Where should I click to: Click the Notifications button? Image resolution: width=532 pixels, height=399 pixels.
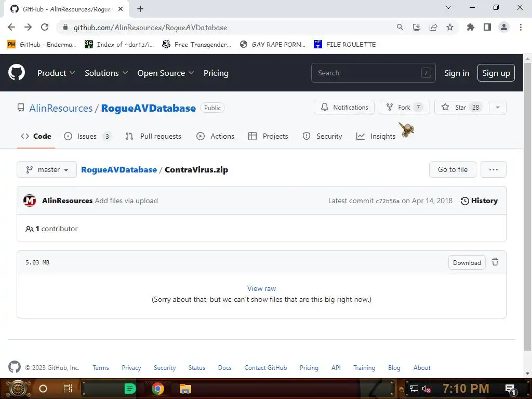click(x=344, y=107)
